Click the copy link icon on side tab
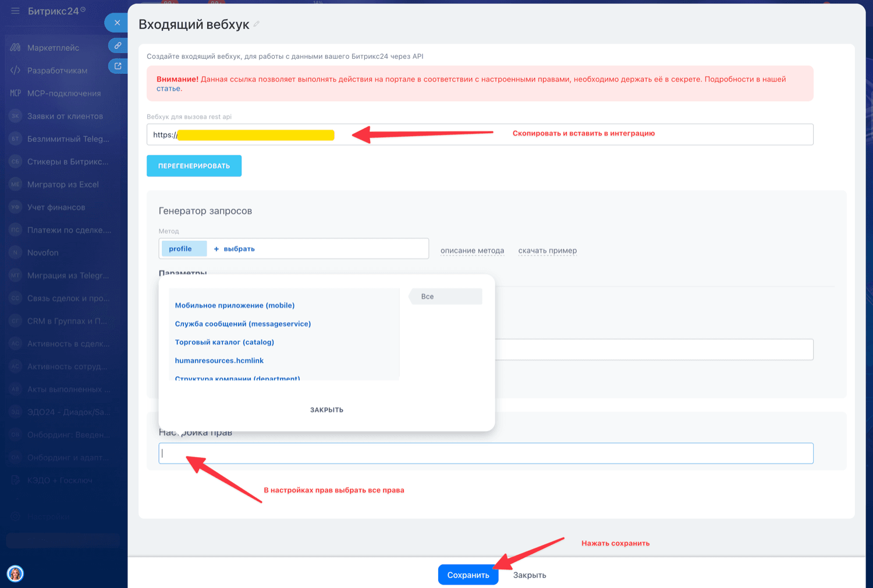The height and width of the screenshot is (588, 873). click(118, 45)
